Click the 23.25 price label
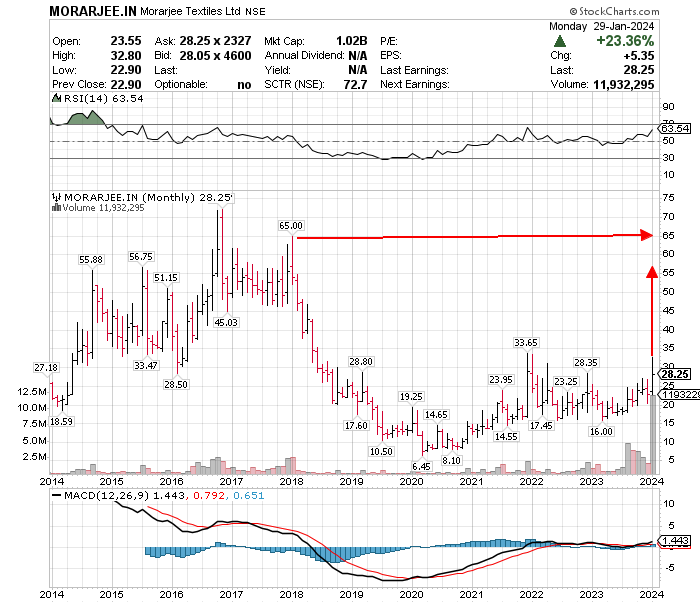 566,381
